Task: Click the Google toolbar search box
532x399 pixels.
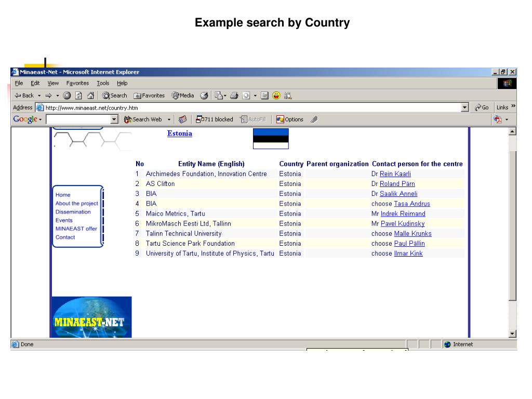Action: pos(78,119)
